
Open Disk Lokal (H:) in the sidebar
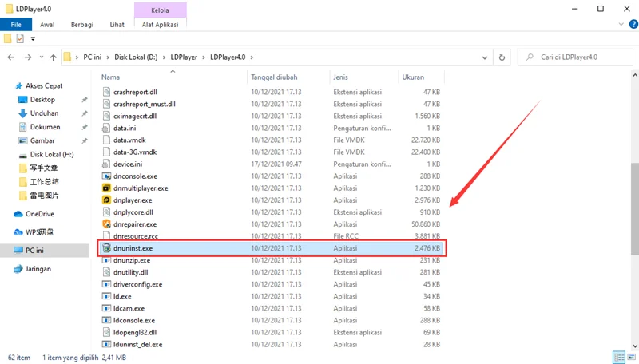click(52, 155)
